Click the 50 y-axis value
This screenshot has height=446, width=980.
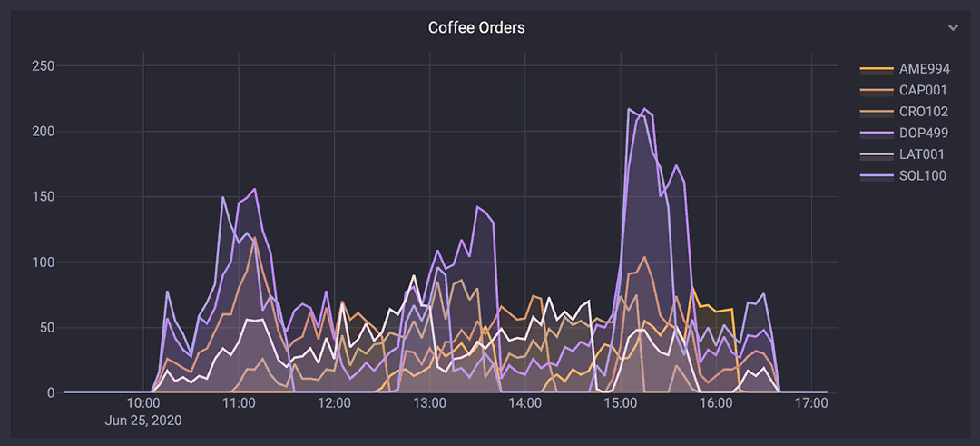pyautogui.click(x=47, y=327)
